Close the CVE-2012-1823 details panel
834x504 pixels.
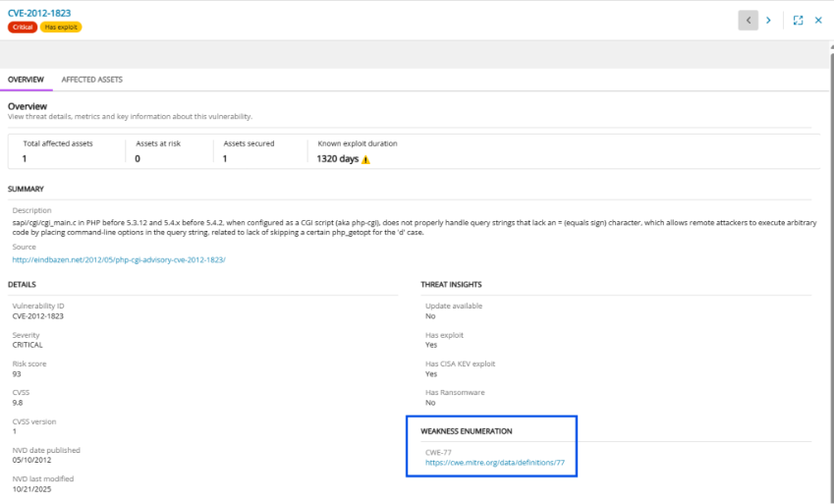click(x=818, y=20)
